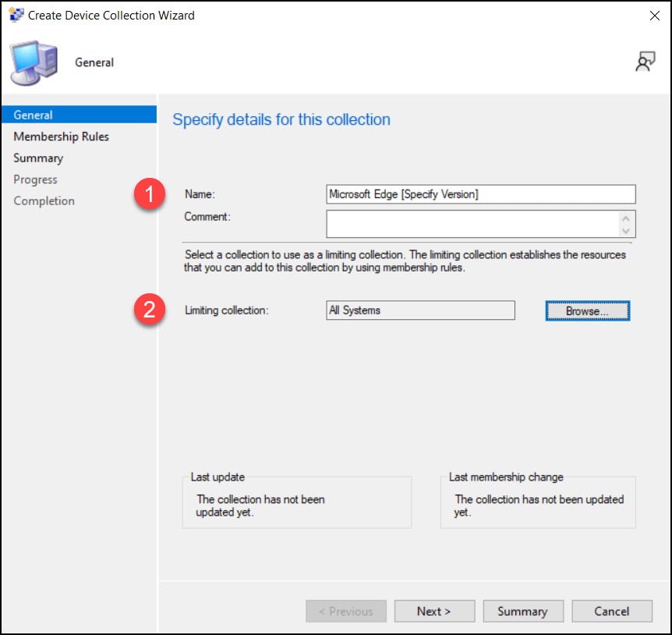Click the wizard title bar app icon
This screenshot has height=635, width=672.
click(x=16, y=15)
